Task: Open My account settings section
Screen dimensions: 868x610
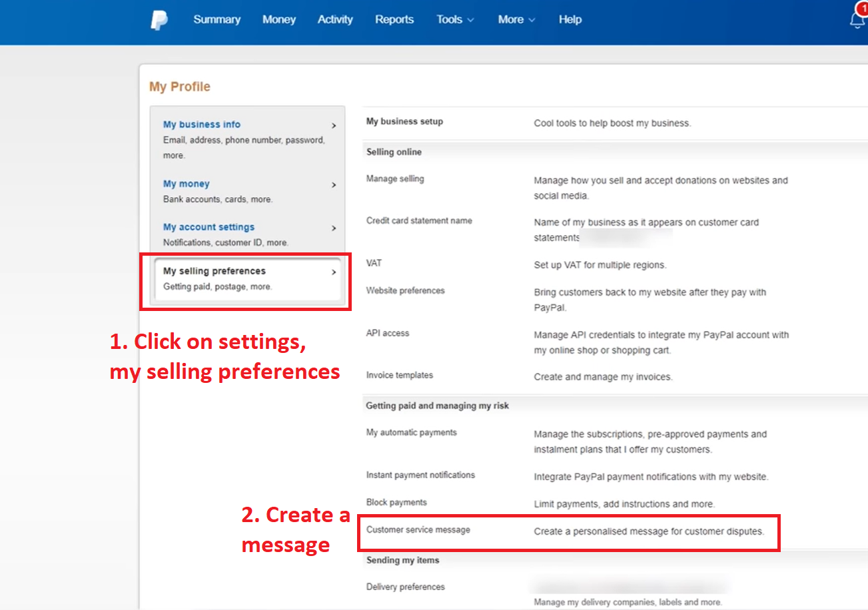Action: [209, 227]
